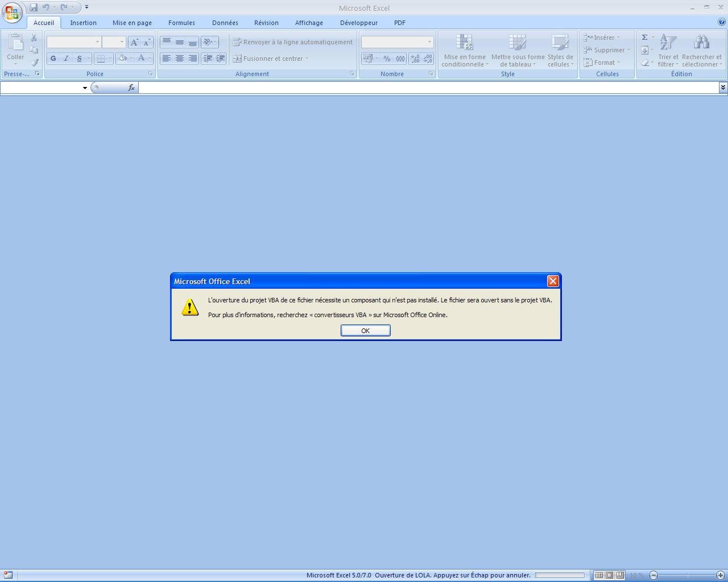Open Mise en forme conditionnelle menu
This screenshot has height=582, width=728.
pyautogui.click(x=465, y=51)
